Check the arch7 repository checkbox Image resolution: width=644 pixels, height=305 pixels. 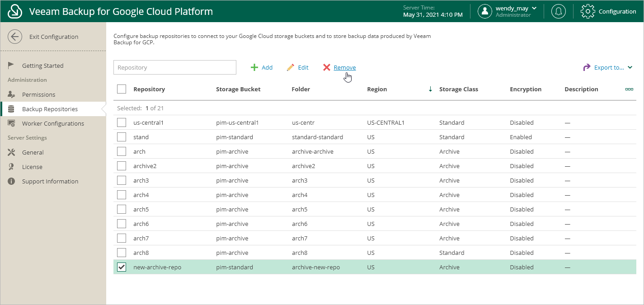[122, 238]
